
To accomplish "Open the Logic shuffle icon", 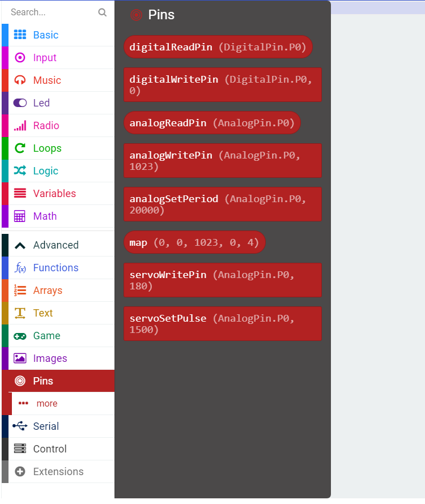I will click(20, 170).
